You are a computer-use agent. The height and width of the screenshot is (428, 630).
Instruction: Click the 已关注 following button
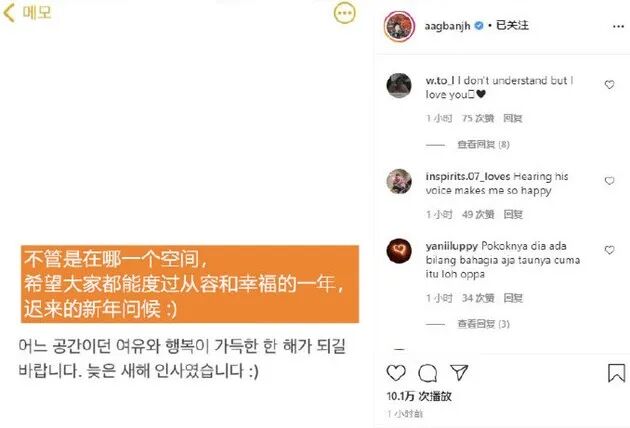512,25
